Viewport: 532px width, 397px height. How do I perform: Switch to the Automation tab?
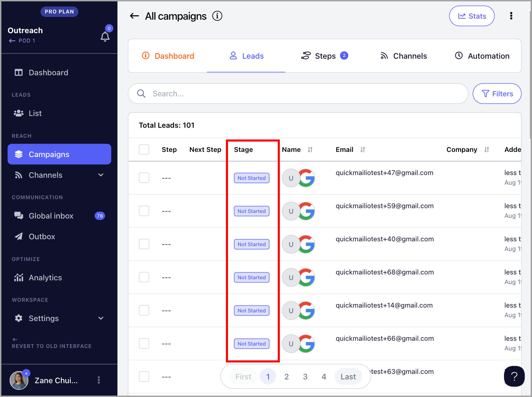click(482, 56)
